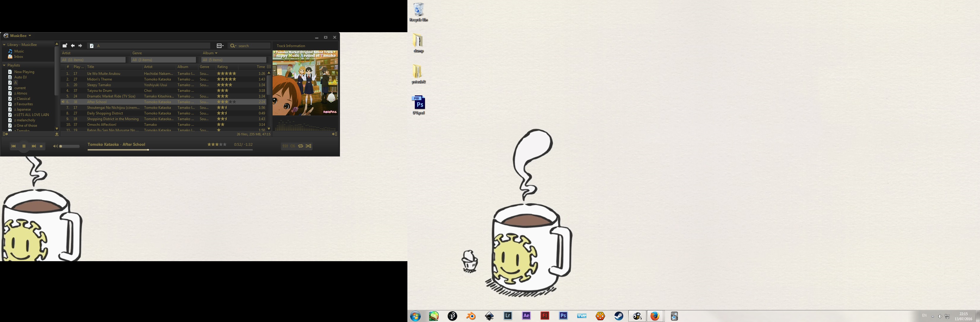Toggle last.fm scrobbling icon
This screenshot has width=980, height=322.
pyautogui.click(x=293, y=146)
